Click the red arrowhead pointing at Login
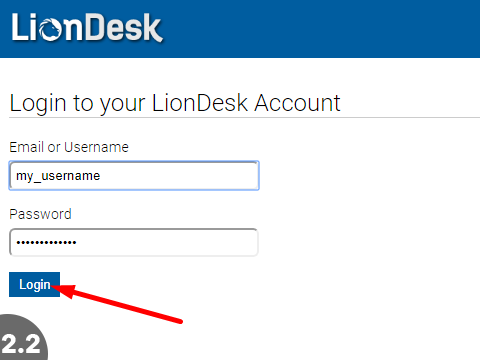The width and height of the screenshot is (480, 360). point(64,290)
